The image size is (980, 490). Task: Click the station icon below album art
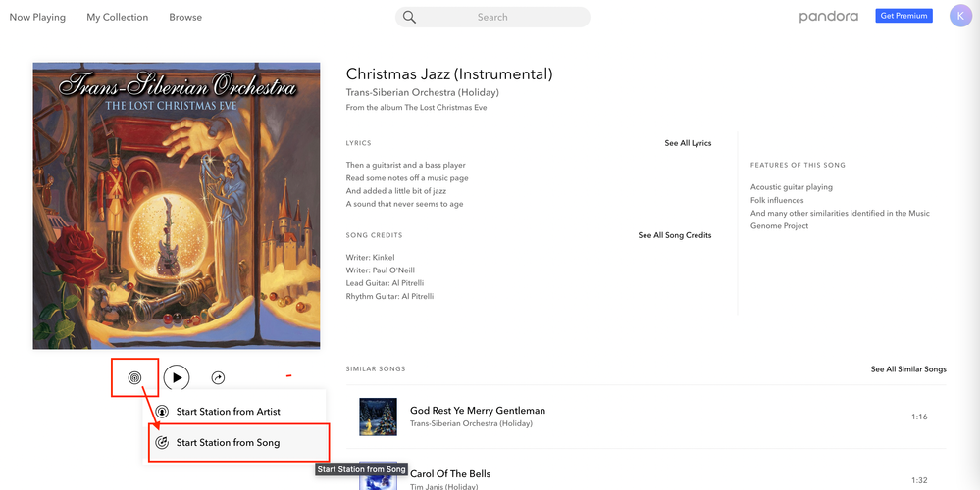tap(134, 377)
